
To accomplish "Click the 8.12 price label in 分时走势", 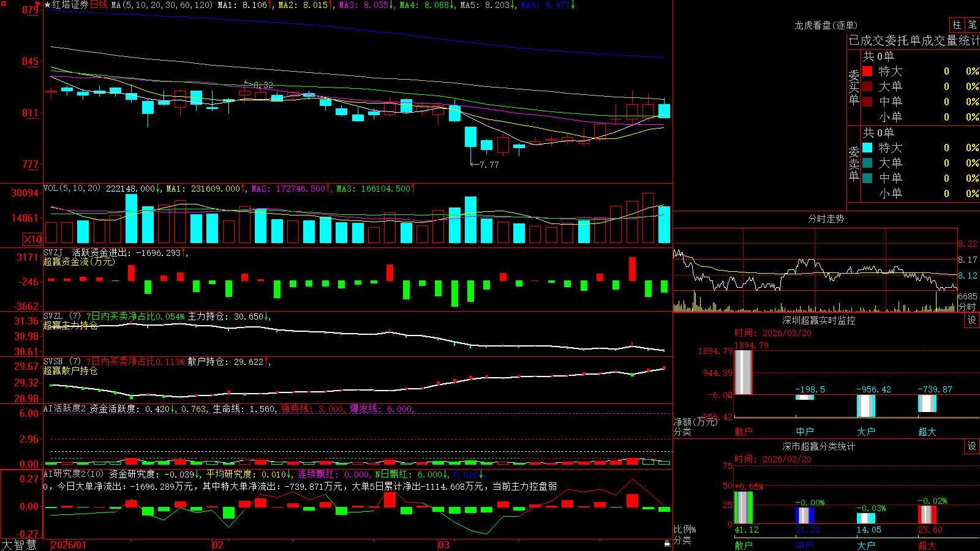I will 968,275.
